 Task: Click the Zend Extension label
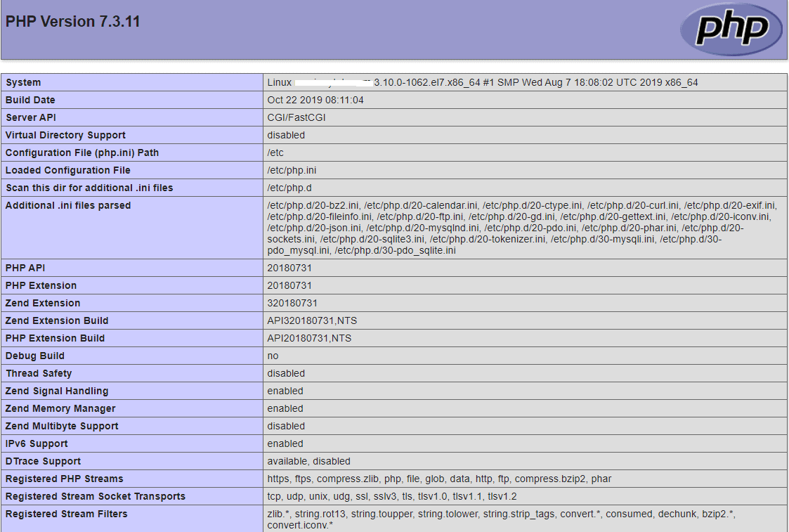pos(43,304)
